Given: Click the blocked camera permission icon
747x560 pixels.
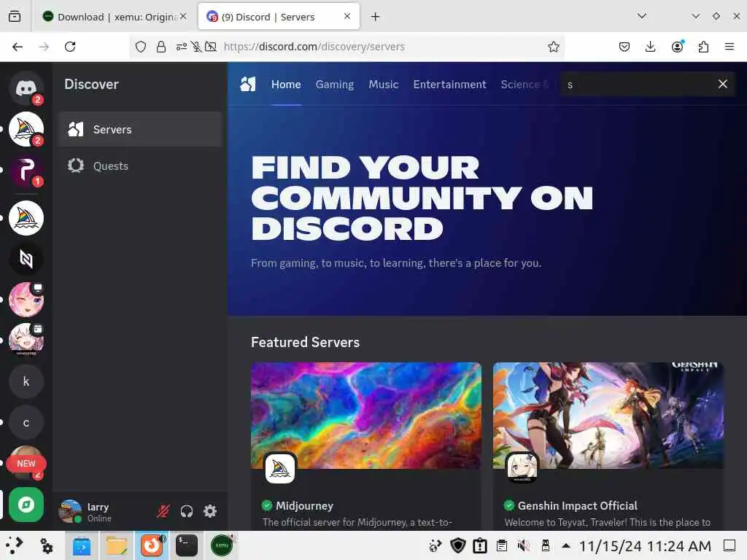Looking at the screenshot, I should [211, 47].
